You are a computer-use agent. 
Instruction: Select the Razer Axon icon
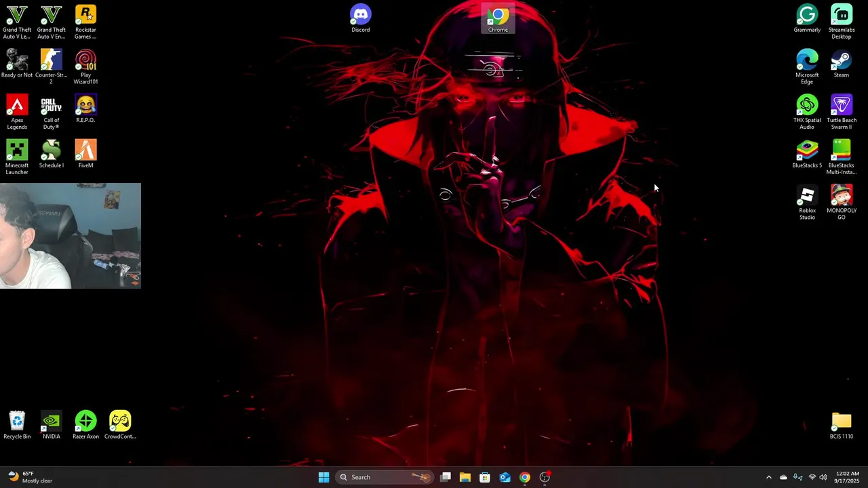pyautogui.click(x=85, y=425)
